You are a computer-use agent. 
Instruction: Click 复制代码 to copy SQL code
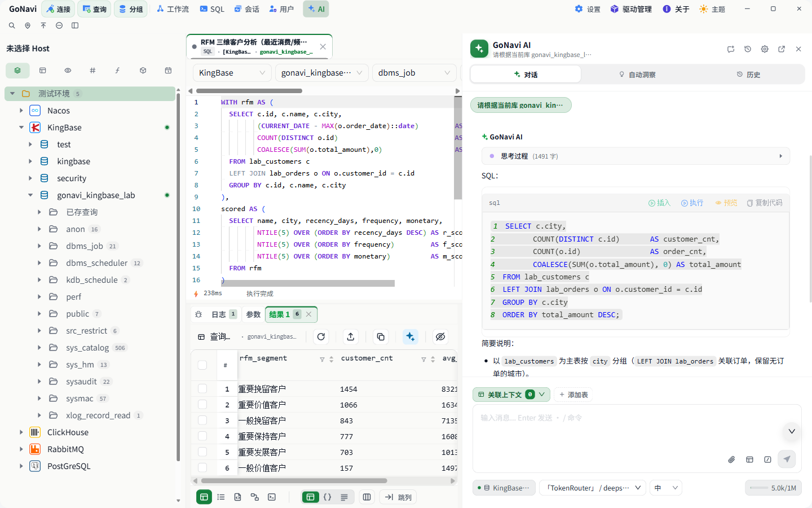click(764, 203)
